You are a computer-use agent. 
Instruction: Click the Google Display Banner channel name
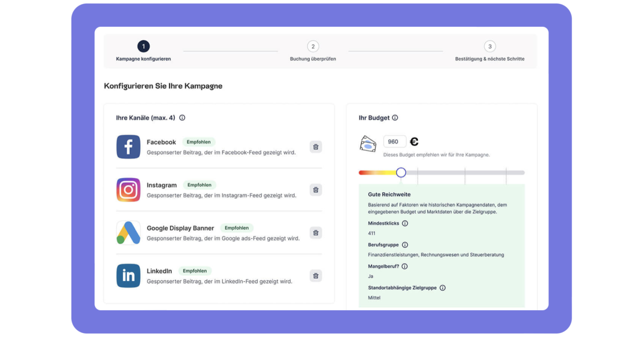[180, 228]
